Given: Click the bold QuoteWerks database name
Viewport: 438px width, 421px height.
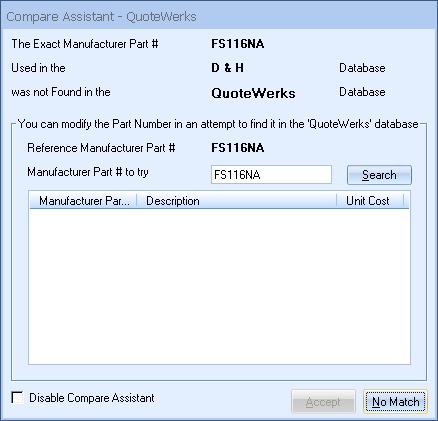Looking at the screenshot, I should pyautogui.click(x=253, y=93).
